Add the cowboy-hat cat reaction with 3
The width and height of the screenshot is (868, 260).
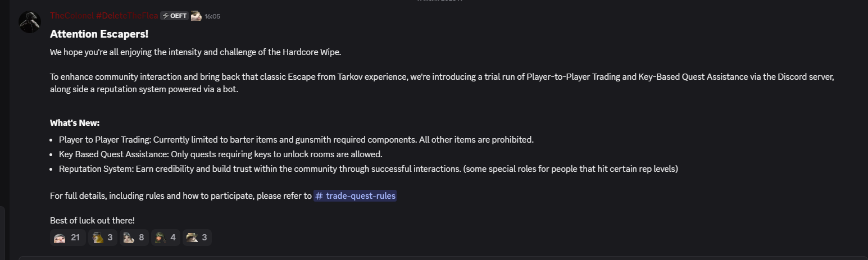pyautogui.click(x=197, y=238)
